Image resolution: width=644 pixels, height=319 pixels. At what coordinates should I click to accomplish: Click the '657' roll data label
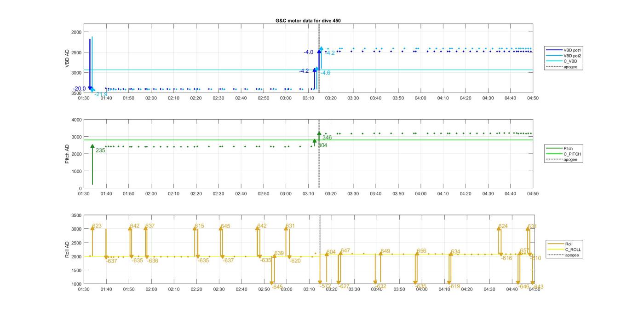coord(524,251)
